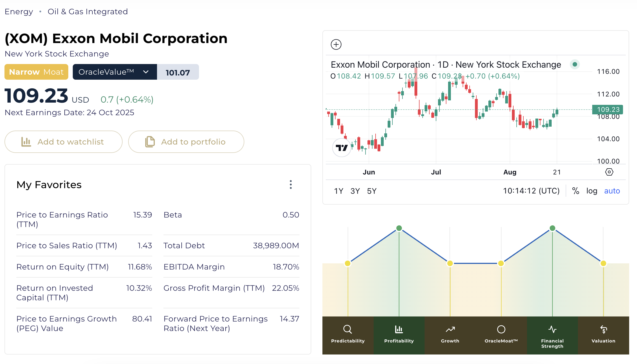Open My Favorites three-dot menu
The height and width of the screenshot is (364, 637).
(x=291, y=185)
